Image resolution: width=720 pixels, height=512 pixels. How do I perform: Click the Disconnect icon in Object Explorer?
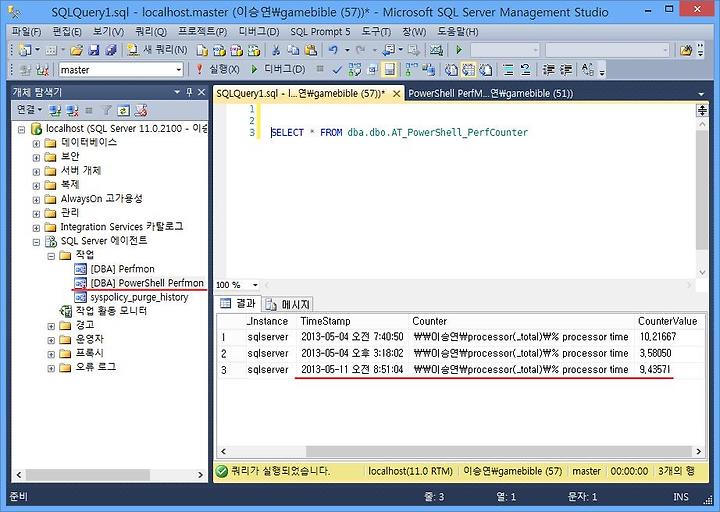point(72,110)
